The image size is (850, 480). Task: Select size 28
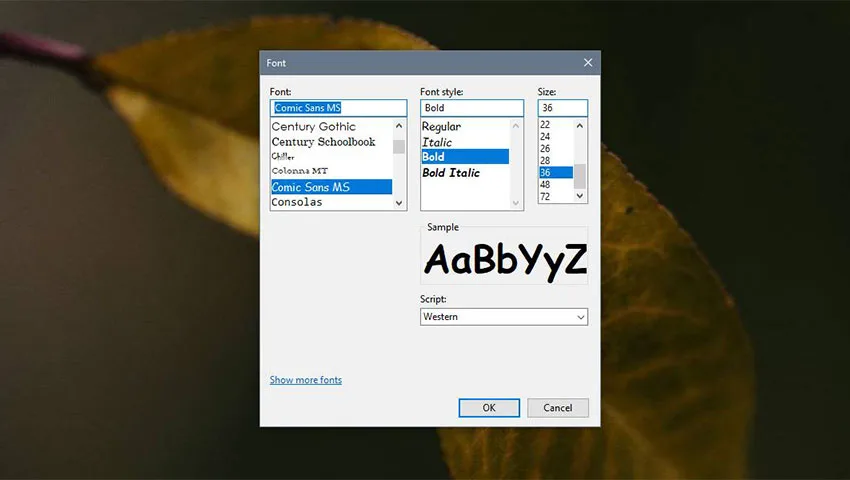point(556,161)
